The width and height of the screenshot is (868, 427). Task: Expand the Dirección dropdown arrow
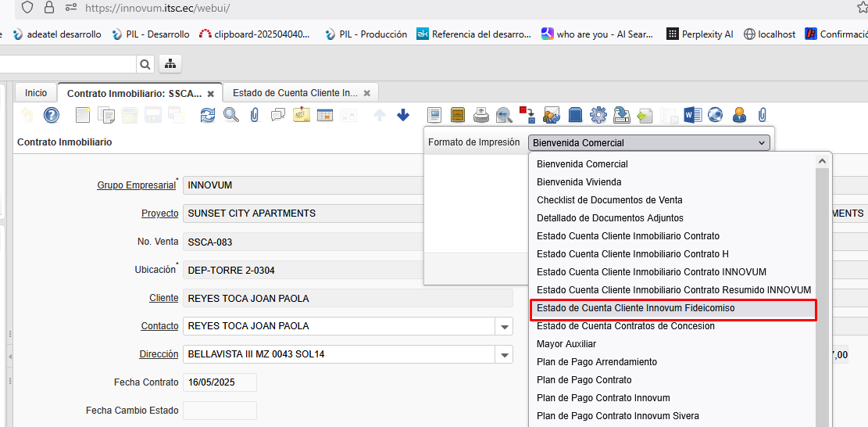[504, 354]
